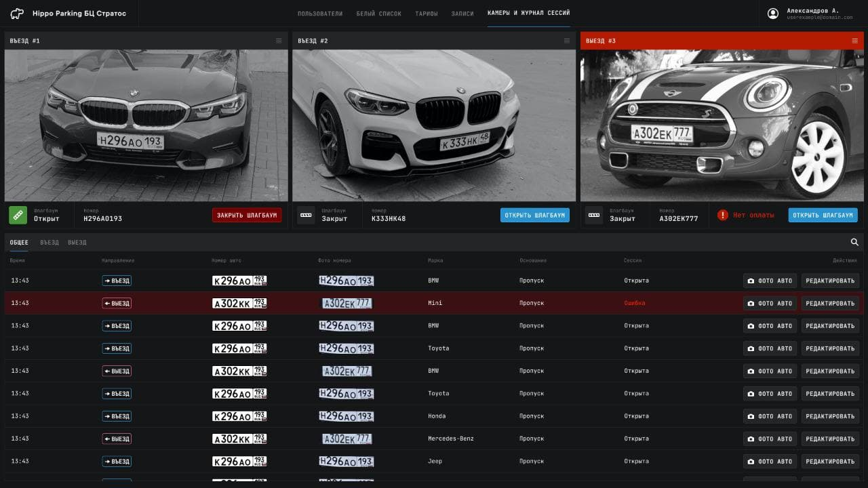Open the Тарифы navigation tab
Screen dimensions: 868x488
tap(427, 14)
